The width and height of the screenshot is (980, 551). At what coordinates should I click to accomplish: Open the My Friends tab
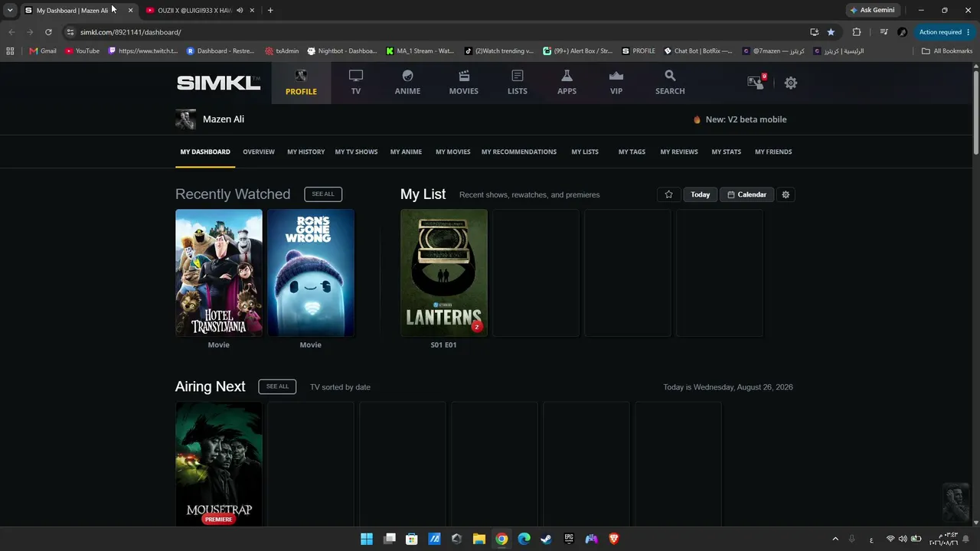(x=773, y=152)
